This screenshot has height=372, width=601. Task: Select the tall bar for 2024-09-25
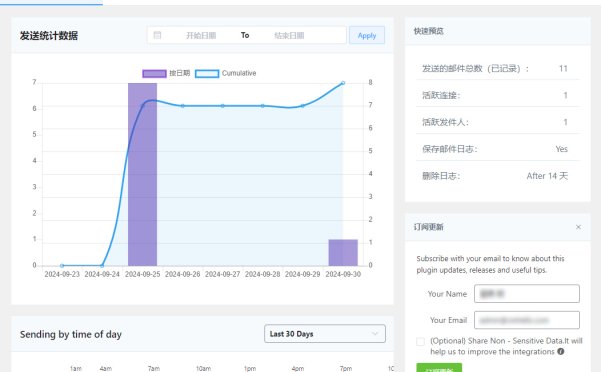(142, 174)
